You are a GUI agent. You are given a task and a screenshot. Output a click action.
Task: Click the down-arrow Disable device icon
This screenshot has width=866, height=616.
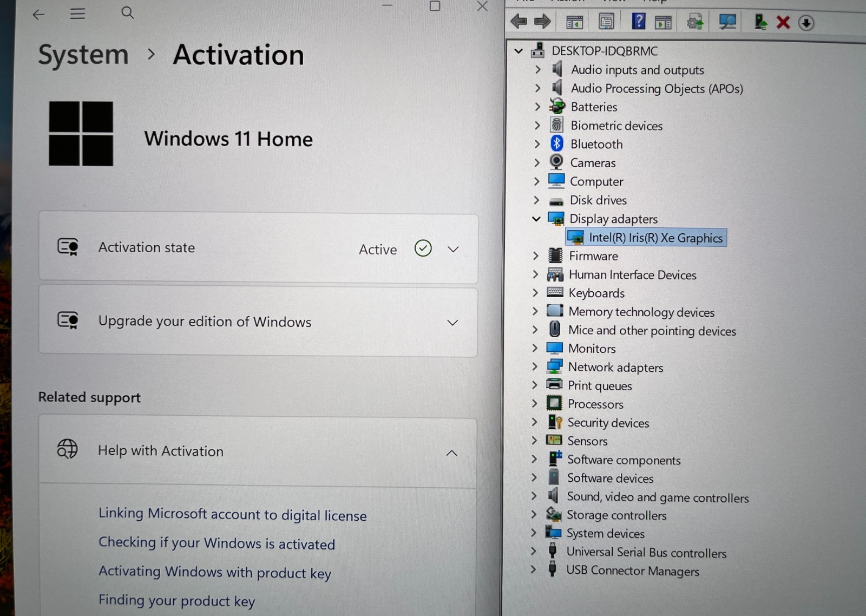806,23
